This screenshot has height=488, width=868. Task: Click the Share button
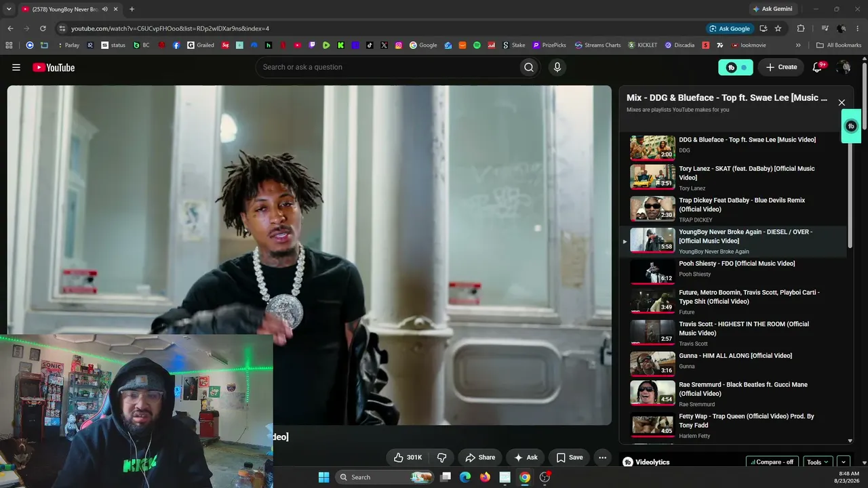[x=480, y=457]
